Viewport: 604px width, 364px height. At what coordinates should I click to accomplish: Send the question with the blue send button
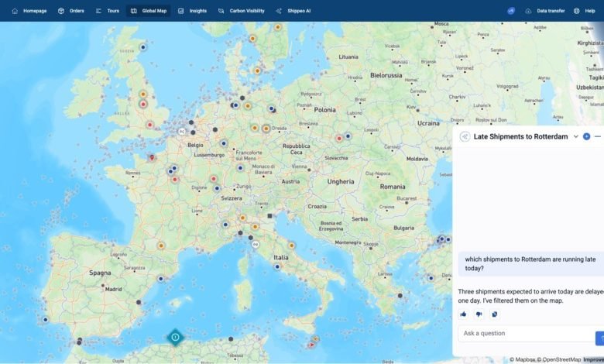(x=599, y=338)
